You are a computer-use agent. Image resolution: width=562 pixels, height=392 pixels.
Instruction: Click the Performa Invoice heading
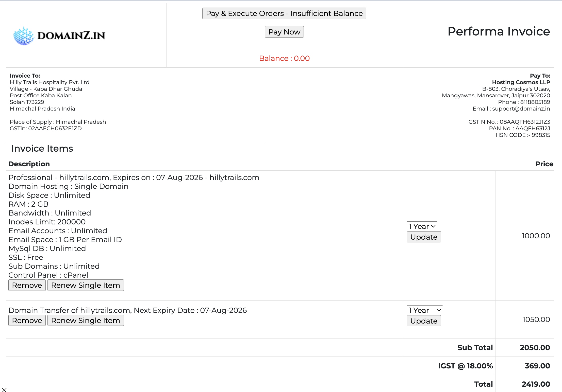coord(499,32)
